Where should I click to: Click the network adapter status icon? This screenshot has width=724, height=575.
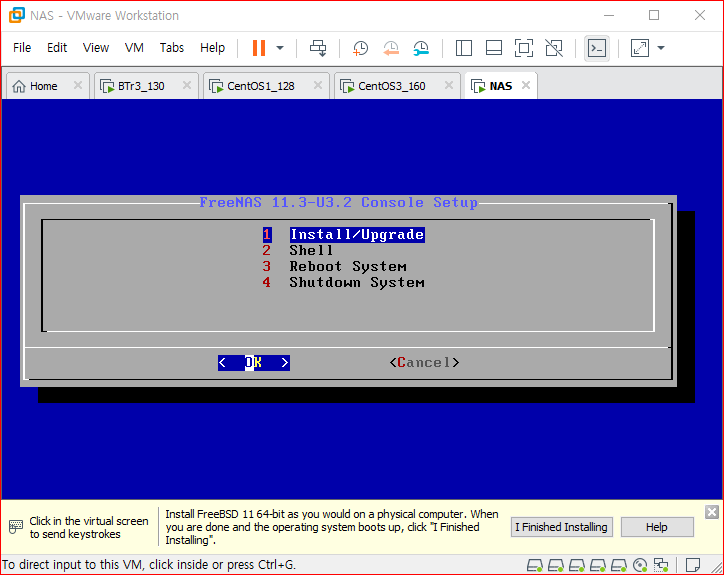(x=661, y=565)
